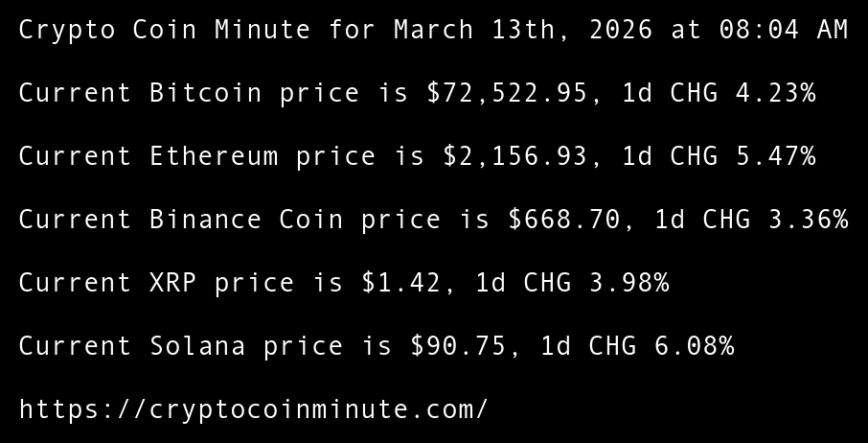Click Ethereum's 5.47% daily change

click(x=775, y=156)
